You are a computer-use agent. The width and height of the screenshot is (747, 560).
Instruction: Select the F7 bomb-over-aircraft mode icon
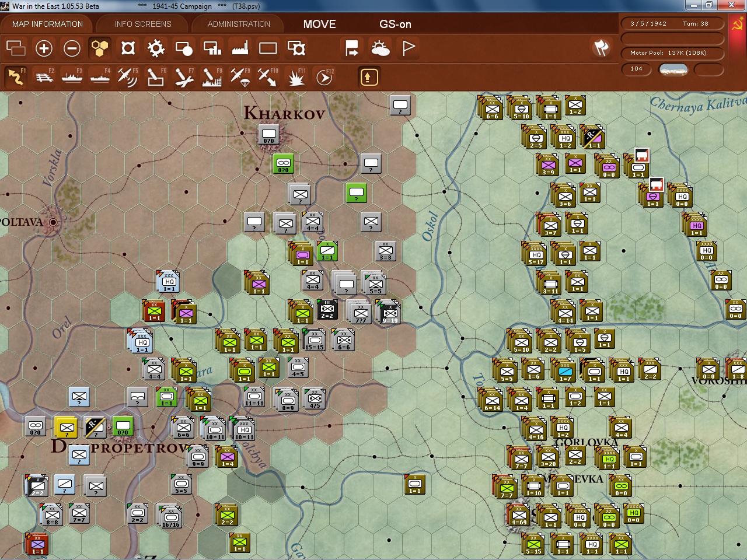(x=184, y=77)
